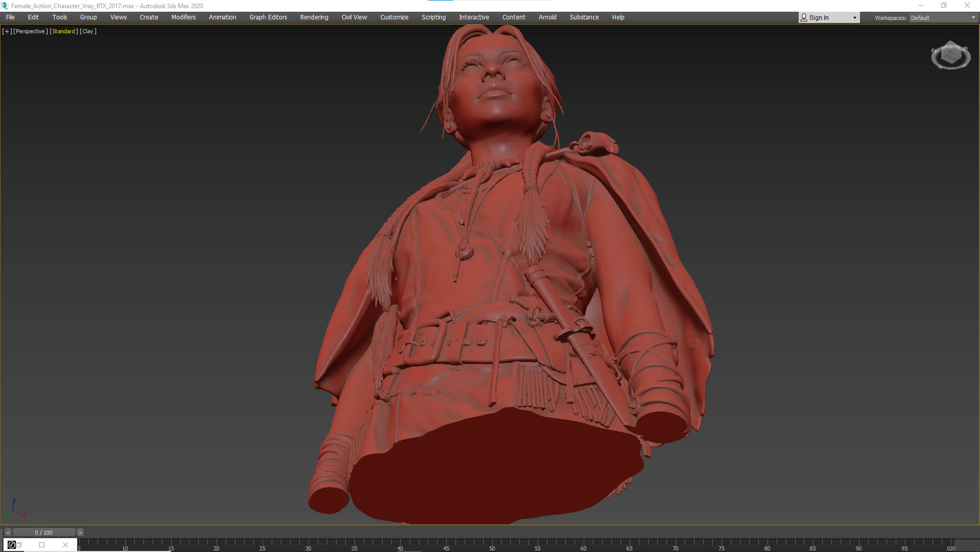Step the time slider back with <
This screenshot has height=552, width=980.
tap(8, 533)
